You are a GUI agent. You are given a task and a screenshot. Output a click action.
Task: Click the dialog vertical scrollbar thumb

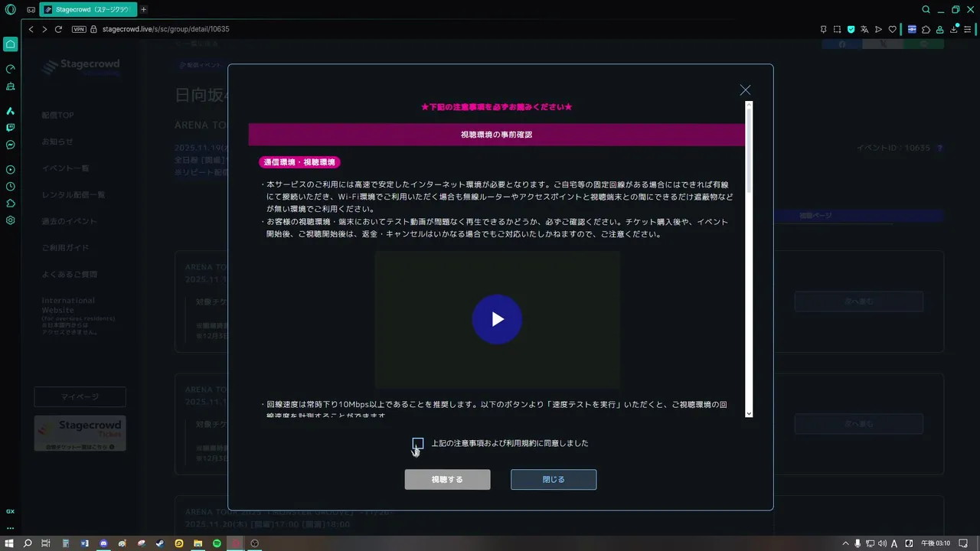pyautogui.click(x=749, y=150)
